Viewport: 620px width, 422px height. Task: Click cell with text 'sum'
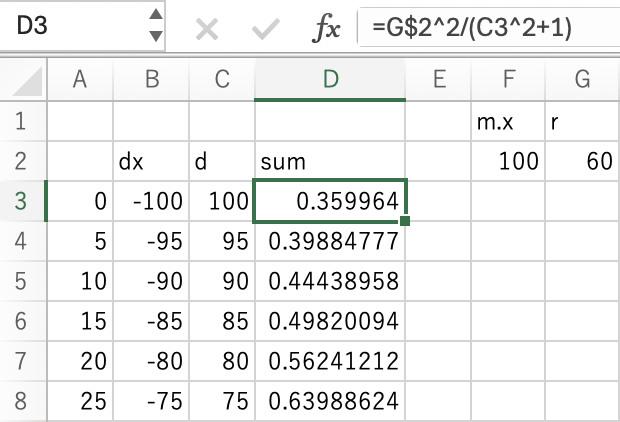click(330, 161)
